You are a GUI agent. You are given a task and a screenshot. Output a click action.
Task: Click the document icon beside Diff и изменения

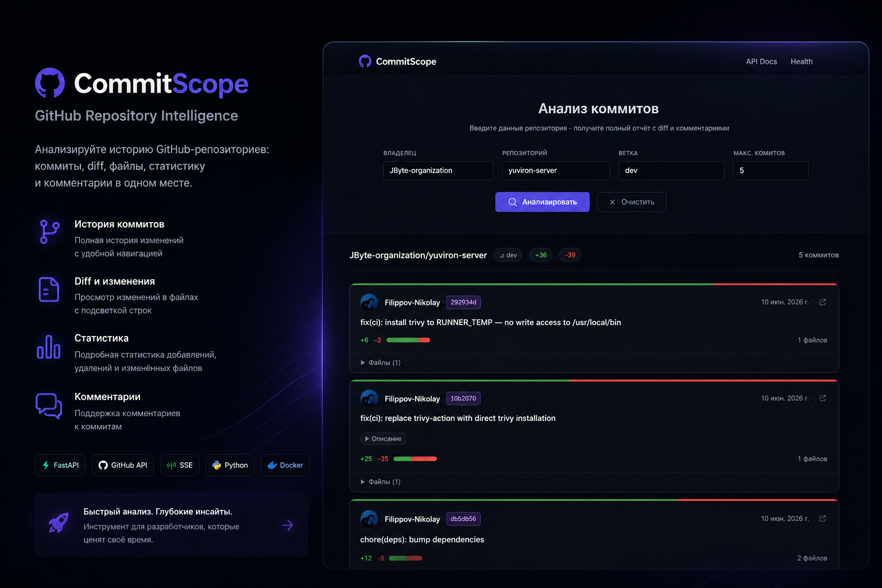[49, 289]
